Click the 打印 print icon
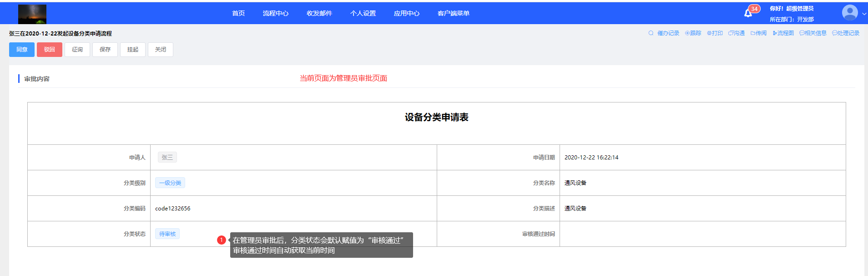 pyautogui.click(x=709, y=33)
